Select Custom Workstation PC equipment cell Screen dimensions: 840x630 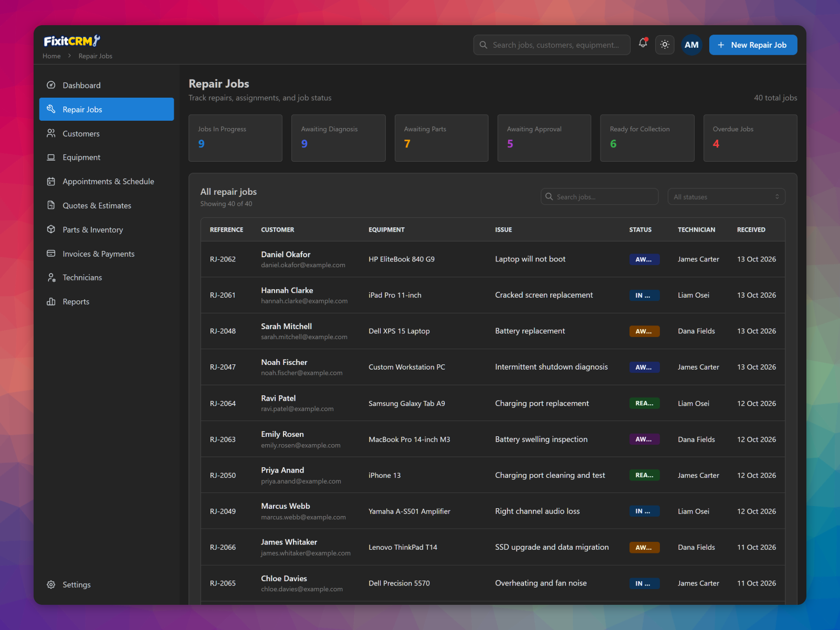[406, 367]
